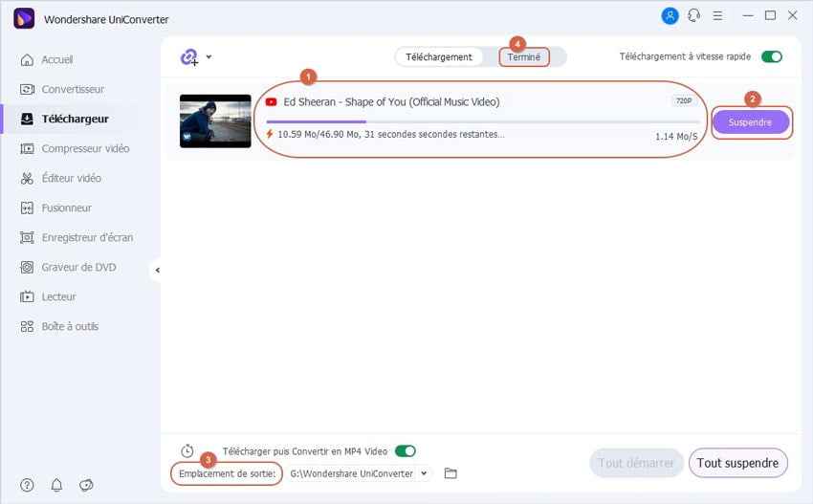This screenshot has height=504, width=813.
Task: Click the Wondershare UniConverter logo icon
Action: pos(24,19)
